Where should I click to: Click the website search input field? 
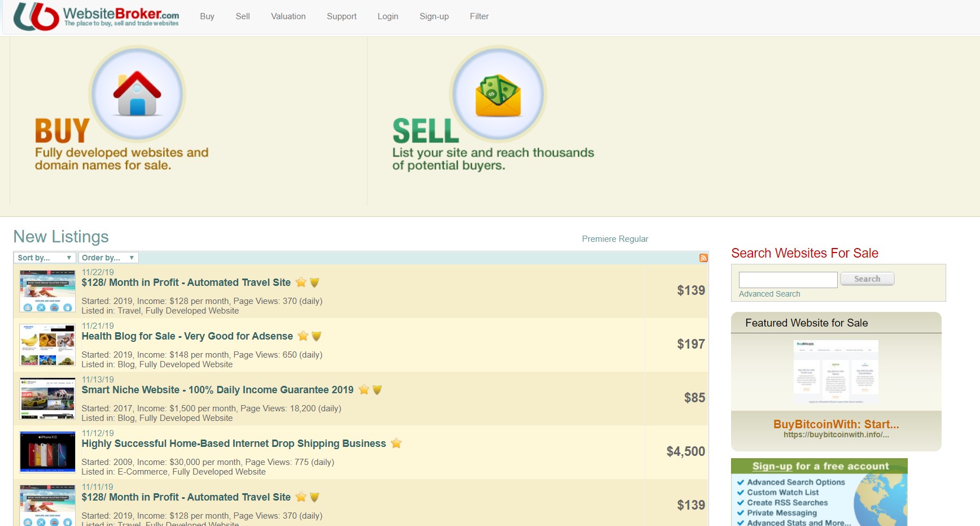(788, 279)
